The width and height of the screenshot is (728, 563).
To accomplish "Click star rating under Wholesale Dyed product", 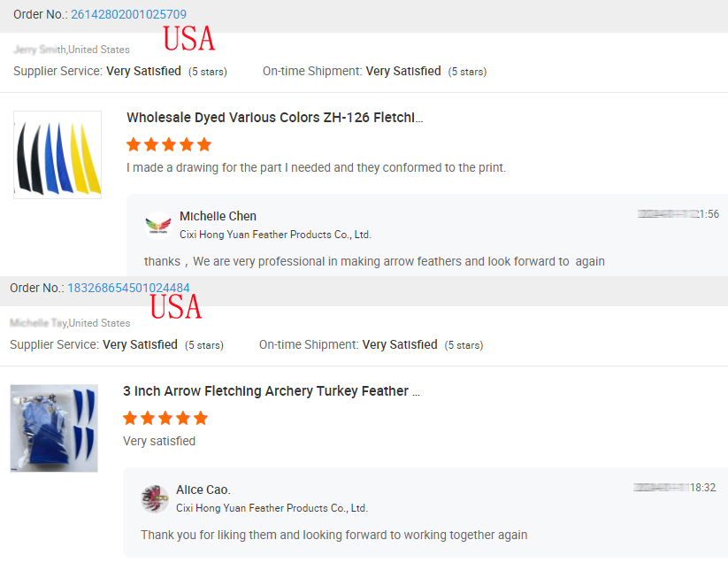I will point(169,144).
